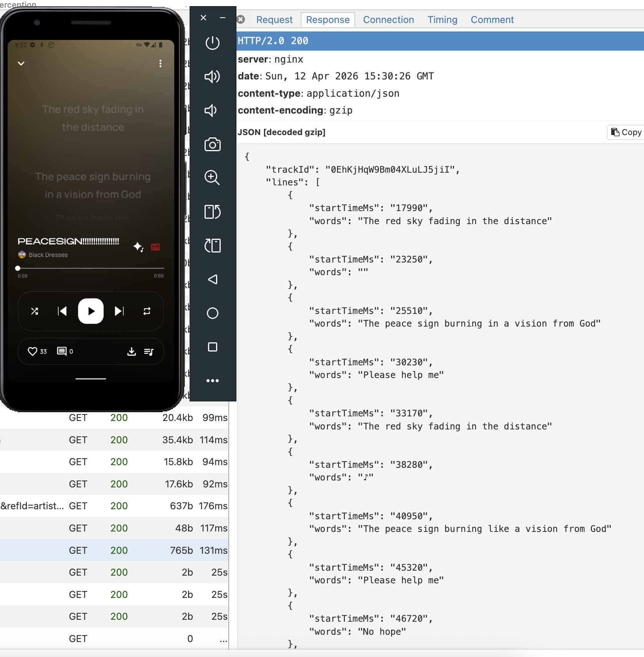Tap the sparkle icon beside the song title

click(x=138, y=247)
